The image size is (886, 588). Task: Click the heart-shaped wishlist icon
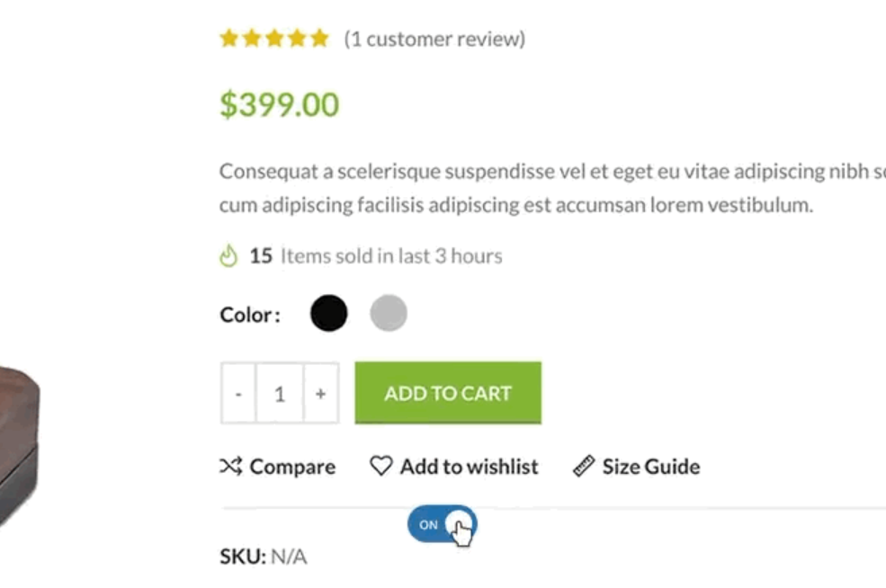tap(381, 466)
